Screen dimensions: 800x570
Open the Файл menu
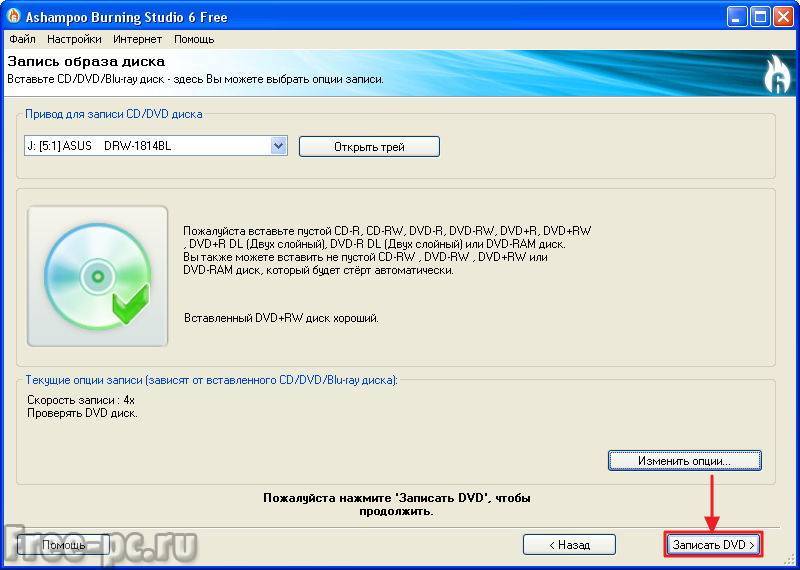click(x=22, y=39)
